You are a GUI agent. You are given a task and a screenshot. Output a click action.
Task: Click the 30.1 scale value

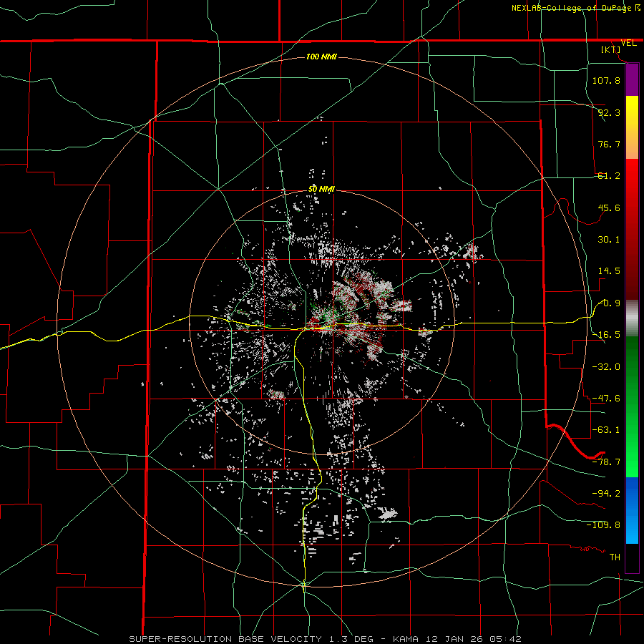[609, 240]
